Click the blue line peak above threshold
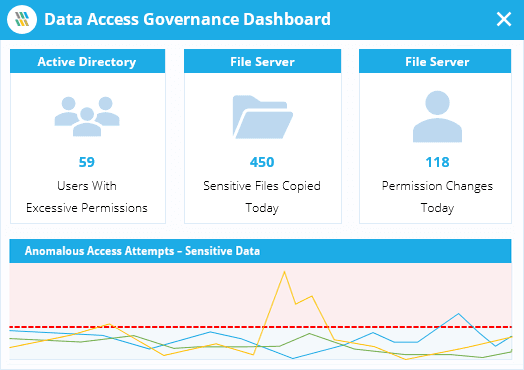 coord(458,314)
